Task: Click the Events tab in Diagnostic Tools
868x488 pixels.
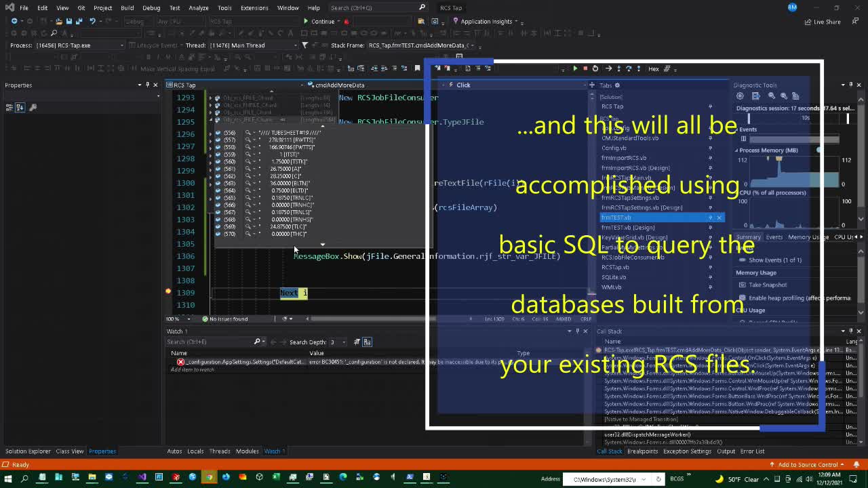Action: pos(774,237)
